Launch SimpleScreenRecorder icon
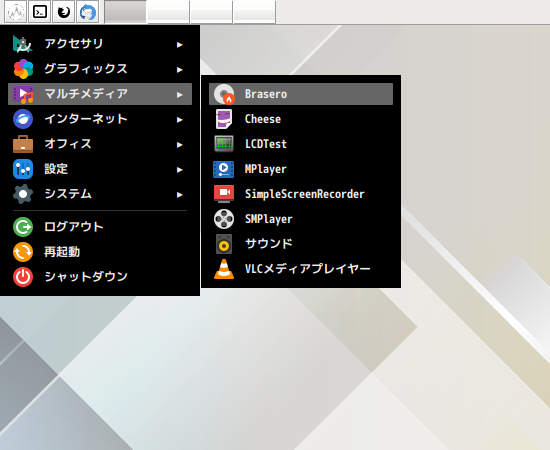The height and width of the screenshot is (450, 550). [224, 194]
